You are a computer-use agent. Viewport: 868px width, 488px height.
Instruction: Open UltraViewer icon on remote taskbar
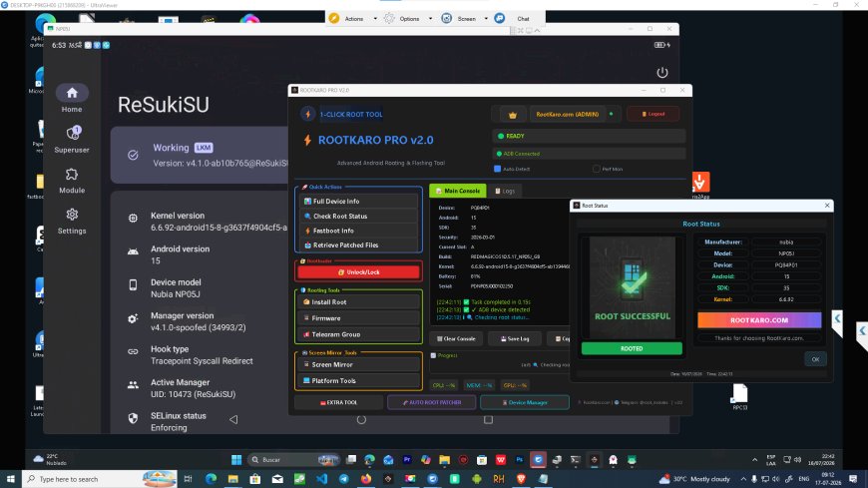[x=538, y=460]
